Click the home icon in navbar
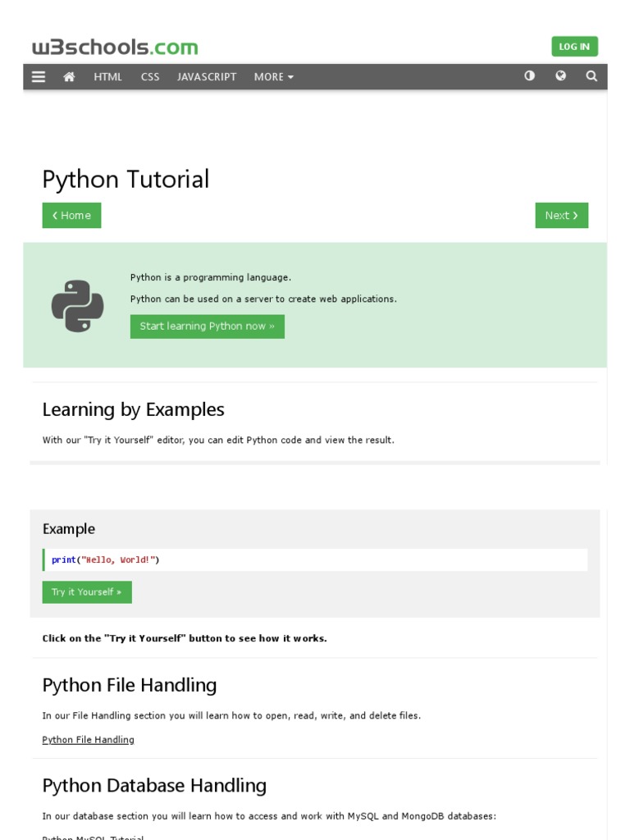The height and width of the screenshot is (840, 630). [69, 77]
